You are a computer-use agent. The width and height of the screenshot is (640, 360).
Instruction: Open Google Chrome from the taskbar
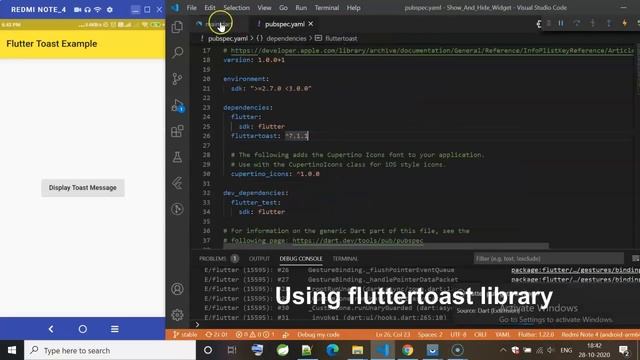click(x=407, y=350)
